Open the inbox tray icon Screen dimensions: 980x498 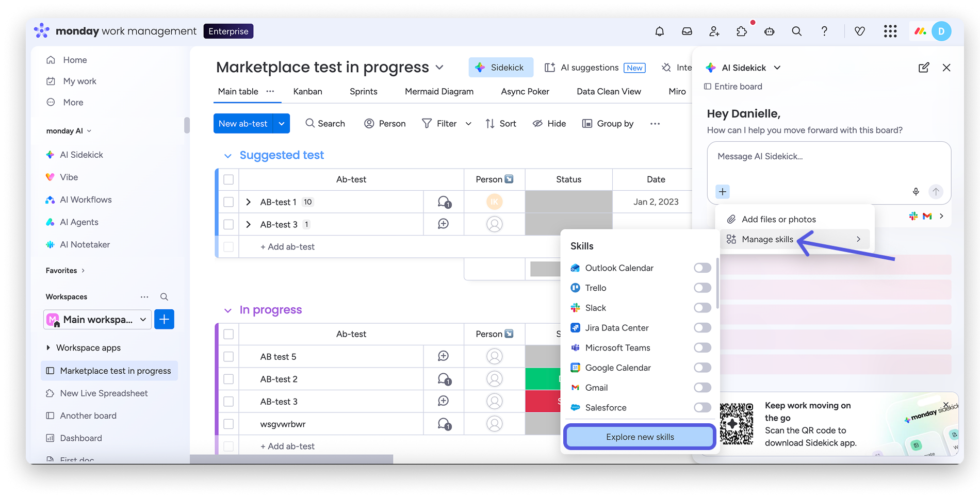(687, 31)
